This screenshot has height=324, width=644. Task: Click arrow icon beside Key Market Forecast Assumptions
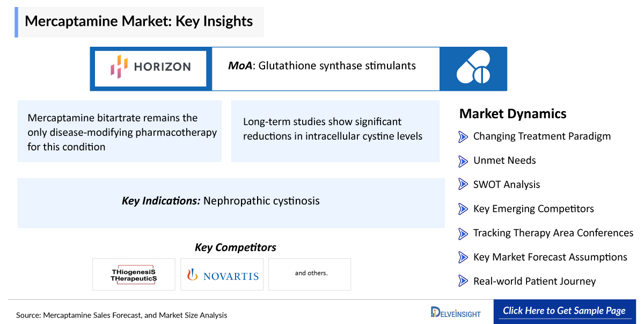[x=463, y=257]
